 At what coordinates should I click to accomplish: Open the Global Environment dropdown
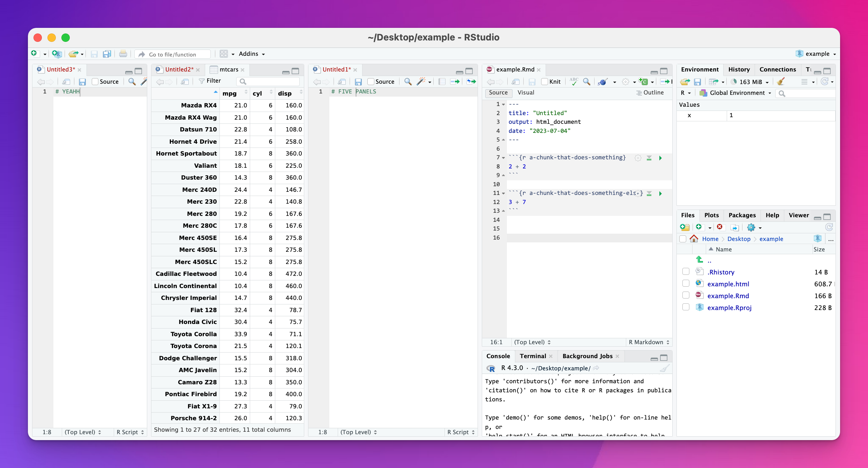click(735, 93)
